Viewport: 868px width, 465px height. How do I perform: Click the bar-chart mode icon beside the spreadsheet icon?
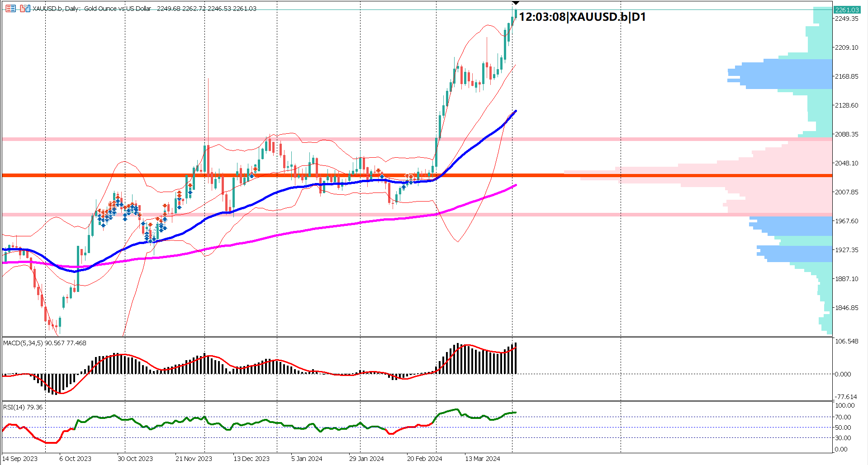coord(25,9)
